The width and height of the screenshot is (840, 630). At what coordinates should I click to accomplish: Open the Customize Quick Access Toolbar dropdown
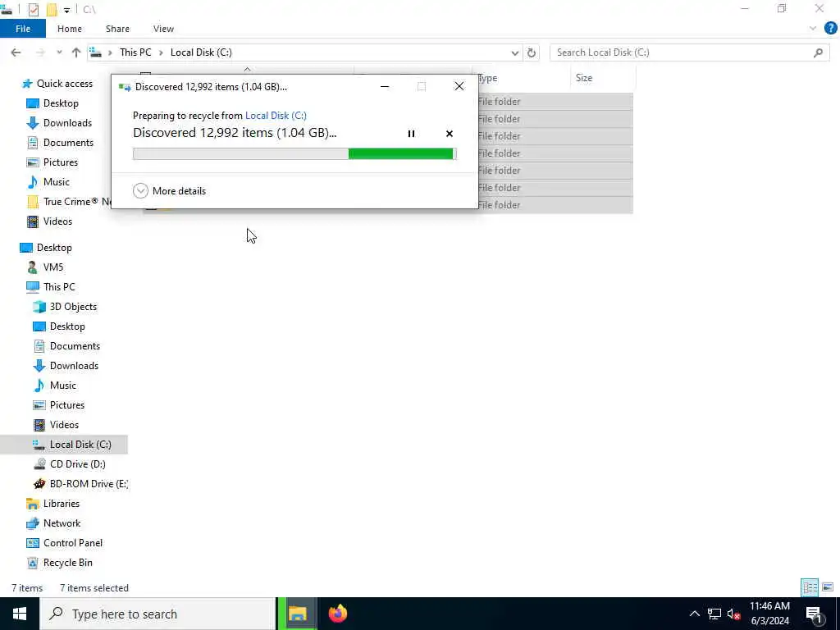(66, 10)
